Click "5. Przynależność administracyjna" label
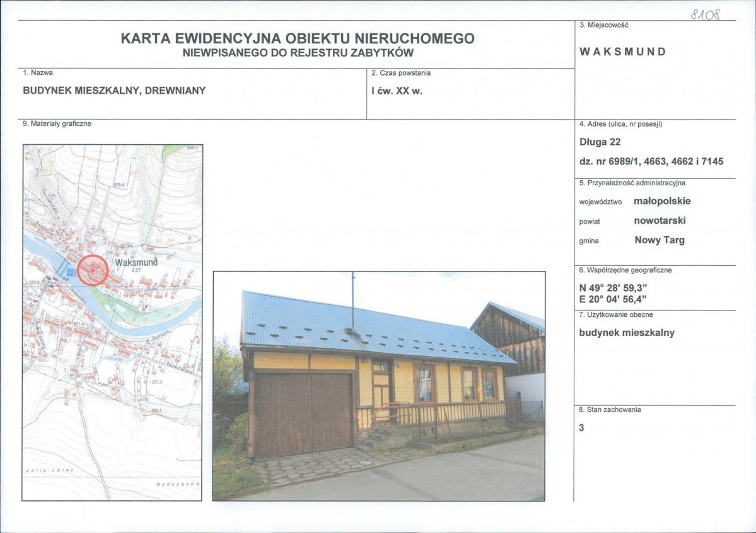The width and height of the screenshot is (756, 533). tap(632, 183)
